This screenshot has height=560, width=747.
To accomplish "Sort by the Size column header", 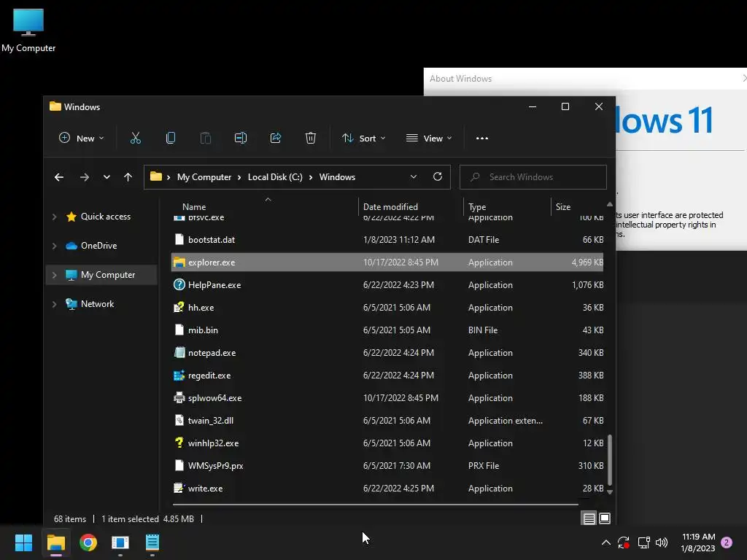I will point(562,206).
